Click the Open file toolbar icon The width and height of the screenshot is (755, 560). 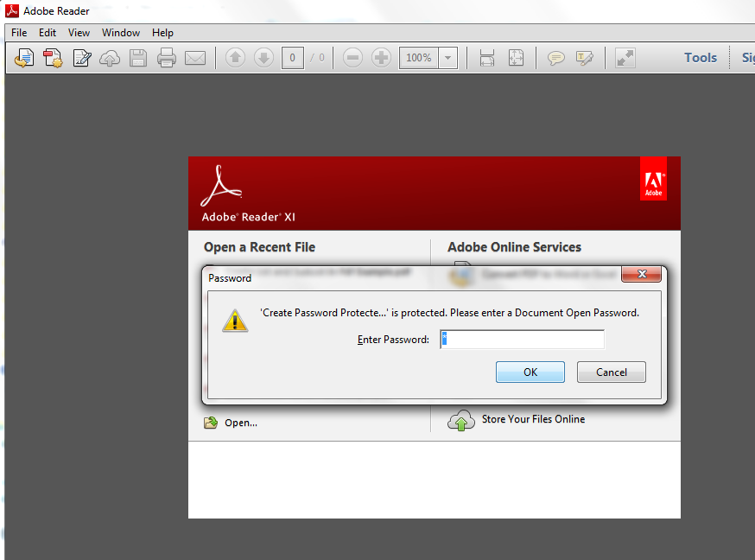coord(24,58)
